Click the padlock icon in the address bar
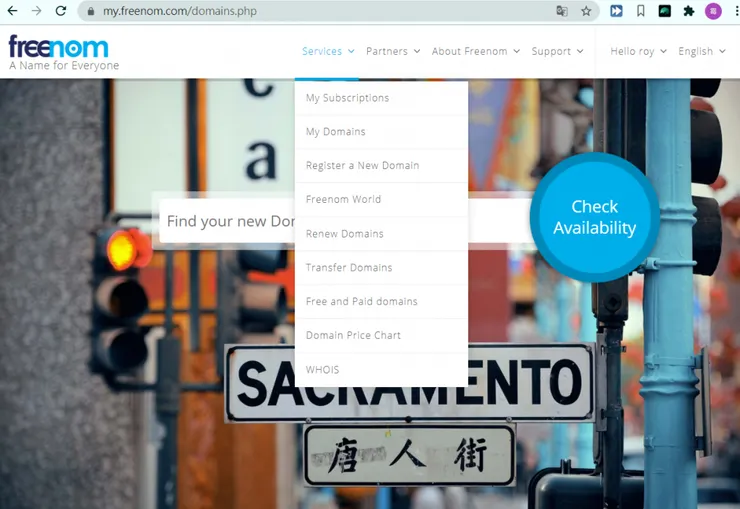The height and width of the screenshot is (509, 740). tap(91, 11)
